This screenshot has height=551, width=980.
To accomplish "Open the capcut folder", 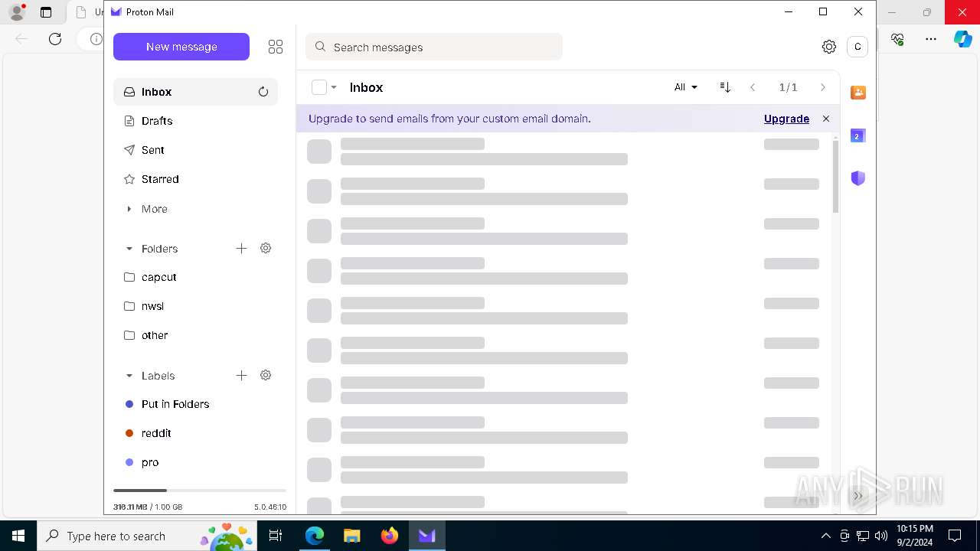I will 195,277.
